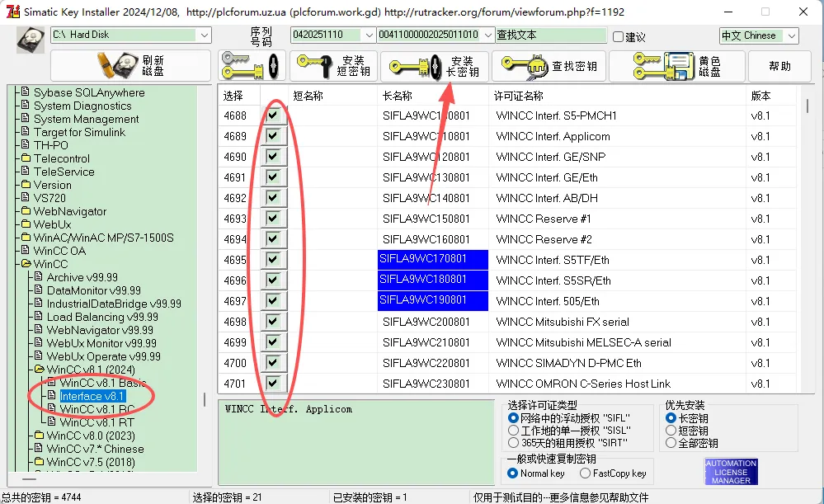This screenshot has width=824, height=504.
Task: Click the open WinCC folder icon
Action: point(26,263)
